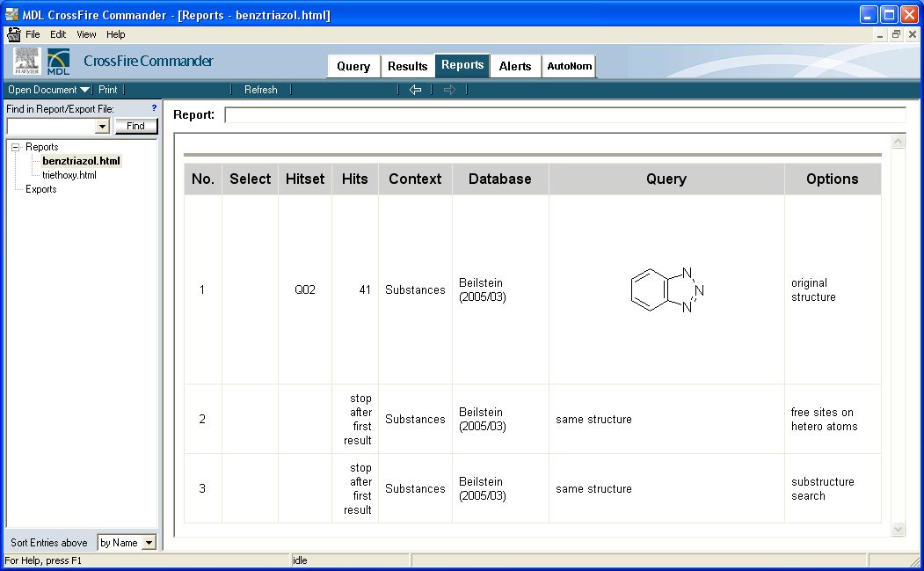Click the Find button

135,126
